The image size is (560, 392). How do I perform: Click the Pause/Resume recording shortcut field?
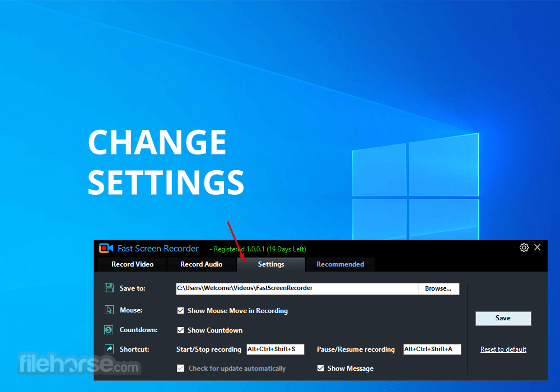[432, 349]
